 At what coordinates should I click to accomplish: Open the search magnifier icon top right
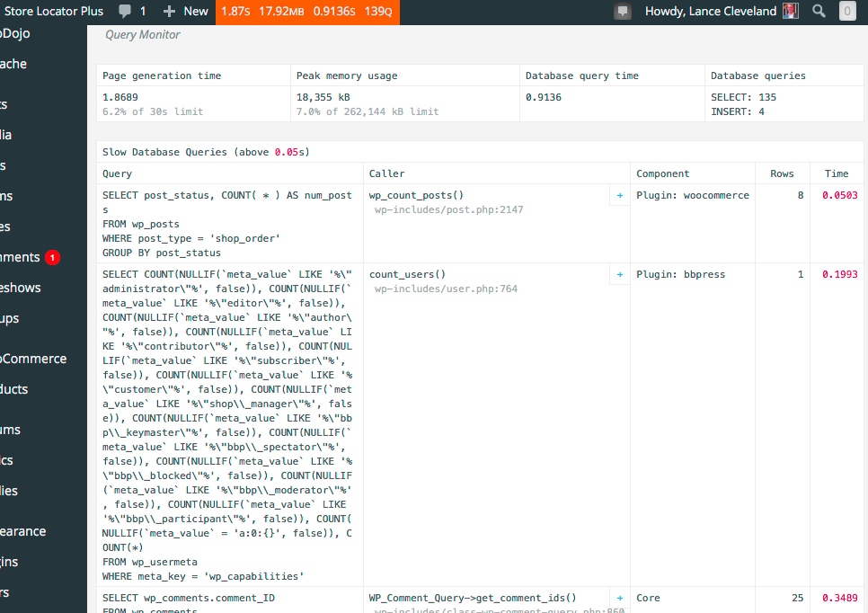pyautogui.click(x=819, y=12)
